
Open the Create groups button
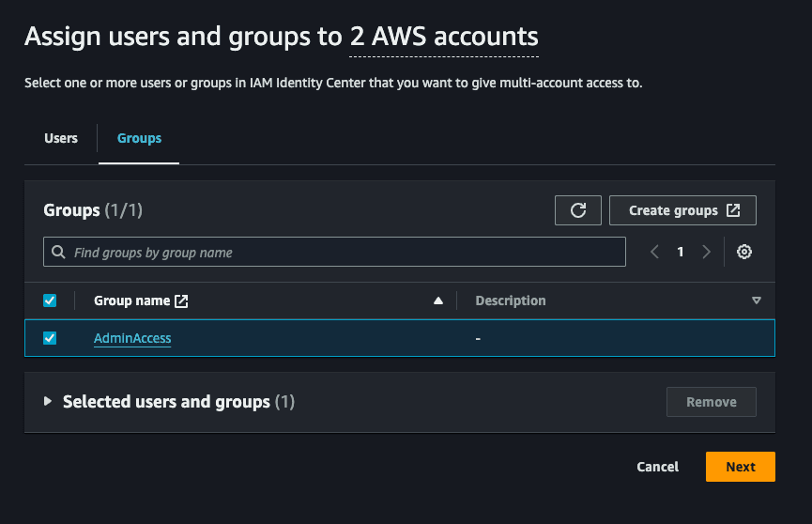(682, 210)
